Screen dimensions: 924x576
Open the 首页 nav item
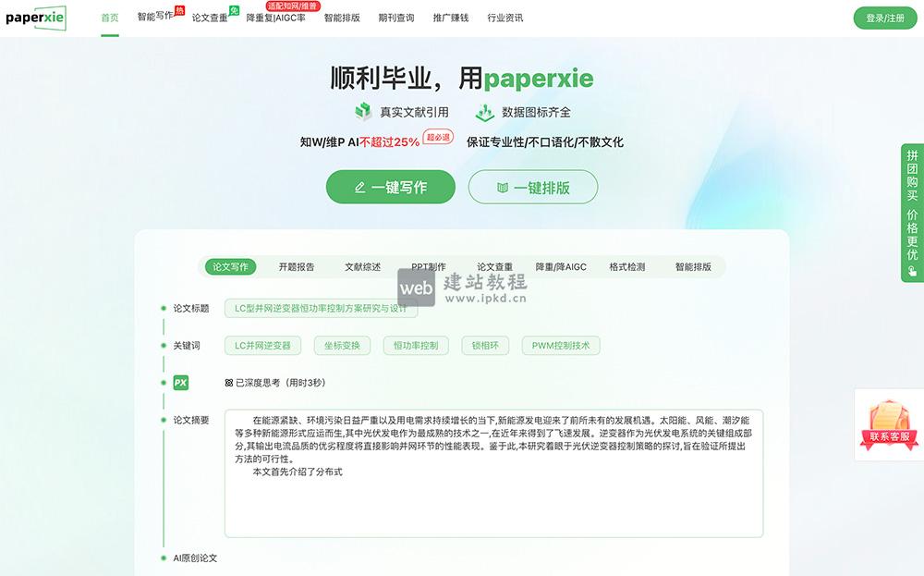coord(110,18)
